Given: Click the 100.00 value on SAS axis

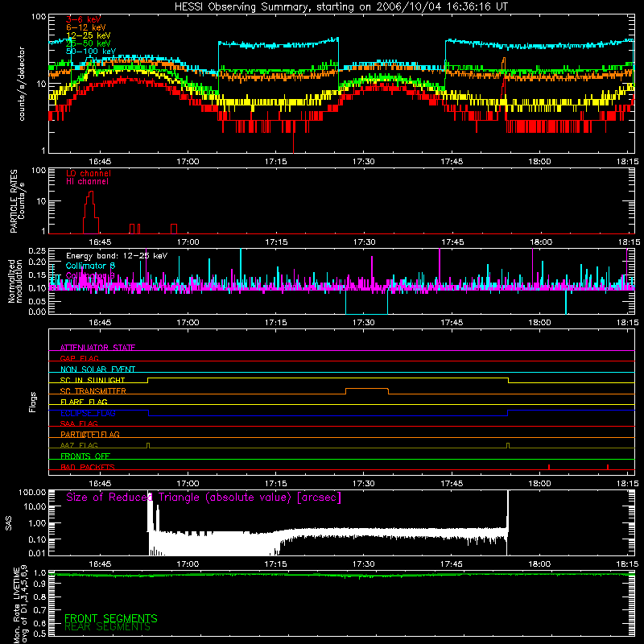Looking at the screenshot, I should pyautogui.click(x=32, y=492).
